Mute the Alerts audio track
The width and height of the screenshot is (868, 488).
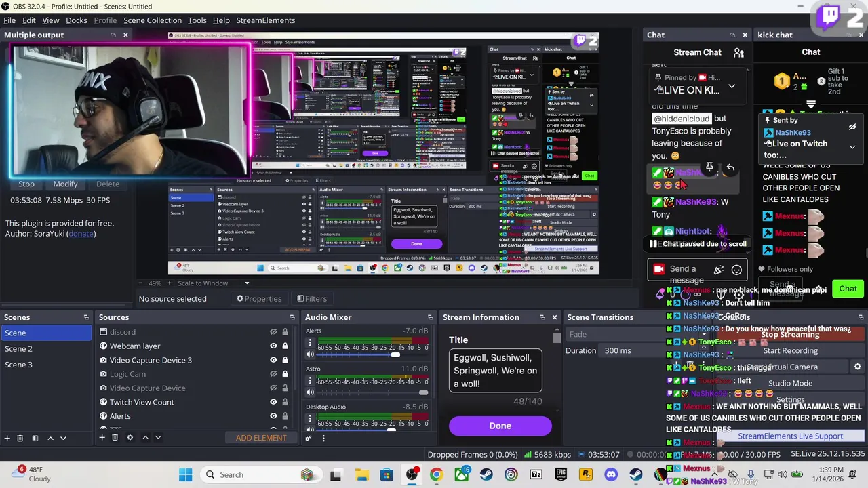click(310, 354)
